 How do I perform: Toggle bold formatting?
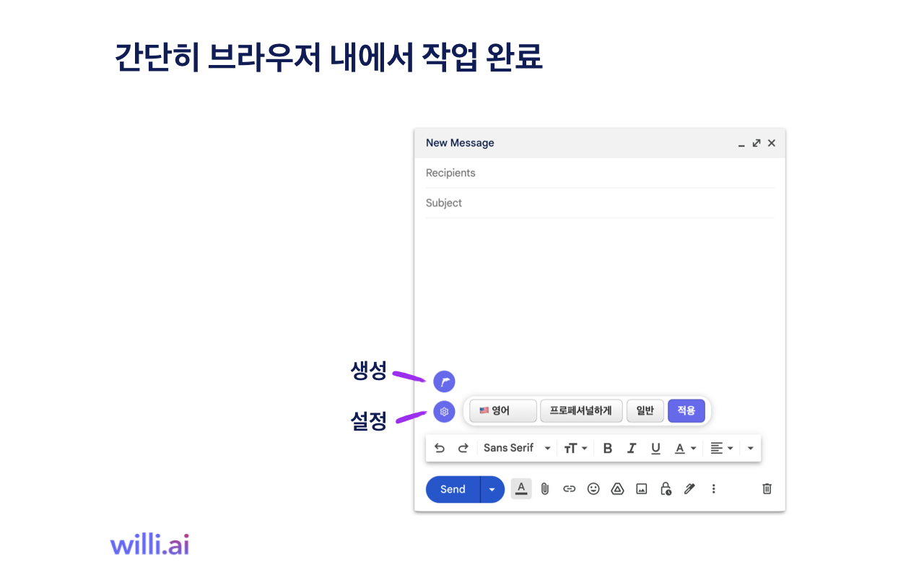[607, 448]
